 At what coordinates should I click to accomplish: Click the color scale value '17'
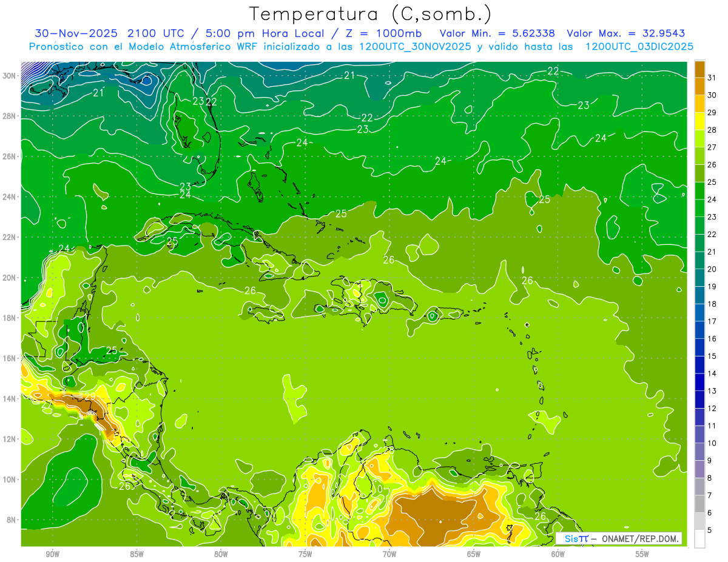point(712,321)
